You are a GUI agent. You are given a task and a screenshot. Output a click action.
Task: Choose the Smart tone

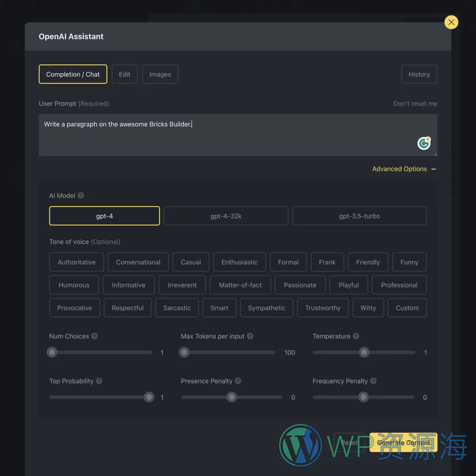click(219, 308)
